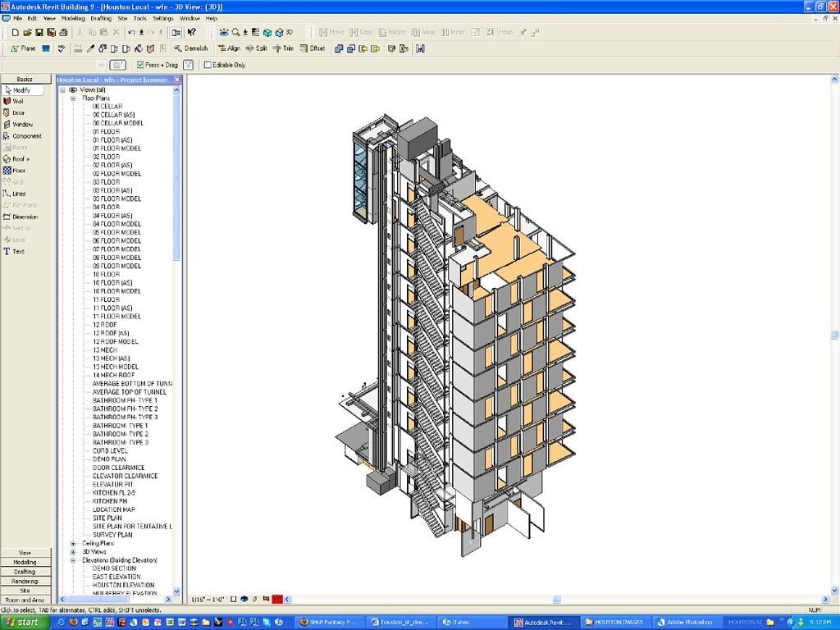
Task: Select the Split tool
Action: click(256, 48)
